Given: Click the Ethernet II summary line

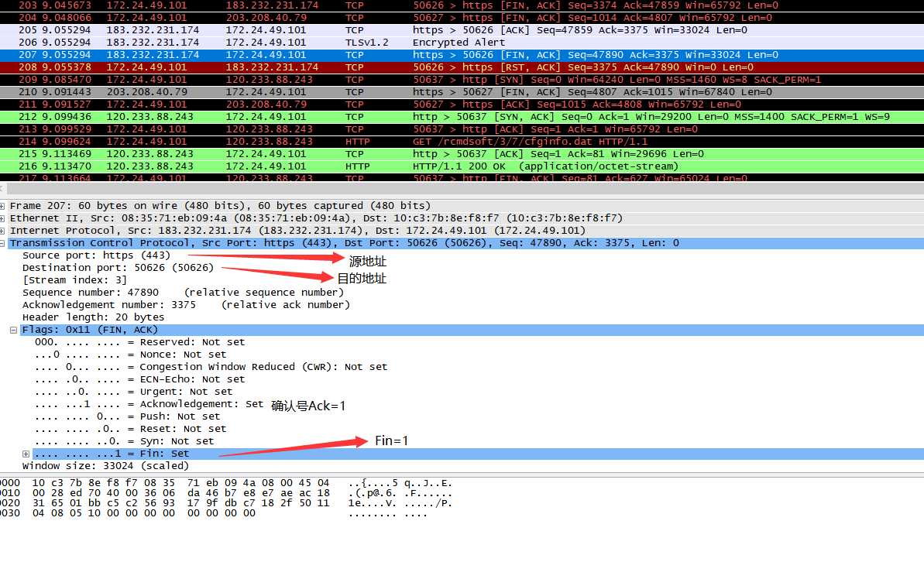Looking at the screenshot, I should 316,218.
